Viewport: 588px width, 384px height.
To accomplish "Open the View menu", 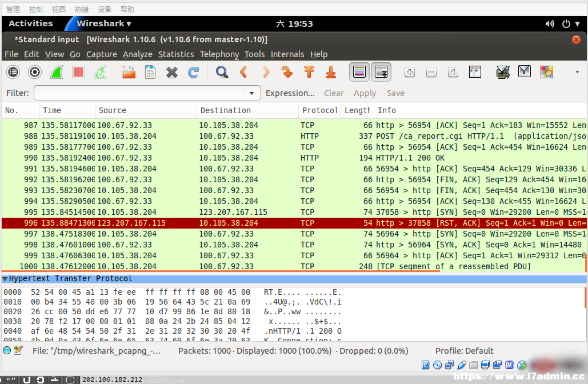I will (54, 54).
